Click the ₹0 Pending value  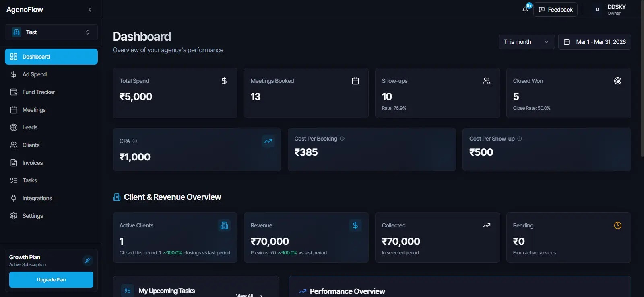coord(519,242)
